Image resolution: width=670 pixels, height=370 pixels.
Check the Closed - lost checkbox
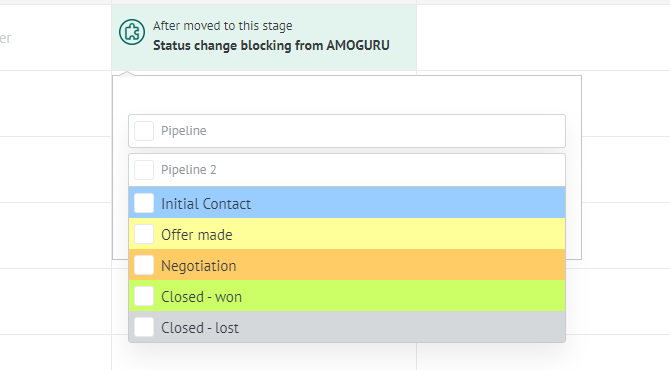point(144,327)
